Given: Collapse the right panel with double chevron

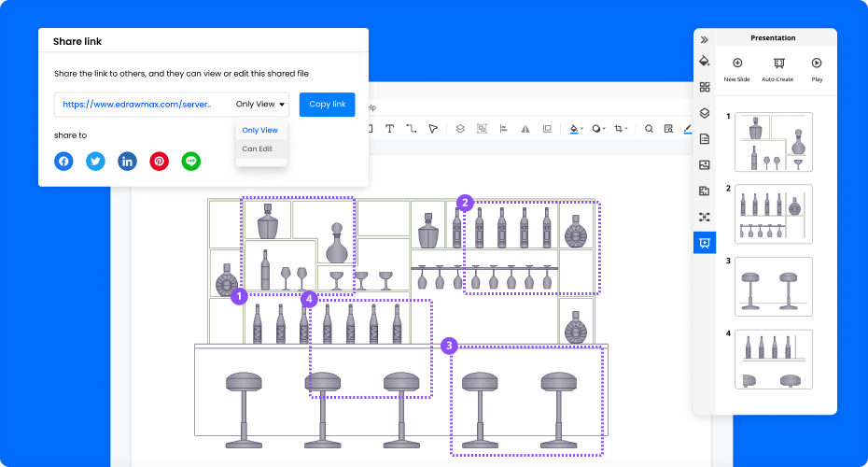Looking at the screenshot, I should (x=705, y=39).
